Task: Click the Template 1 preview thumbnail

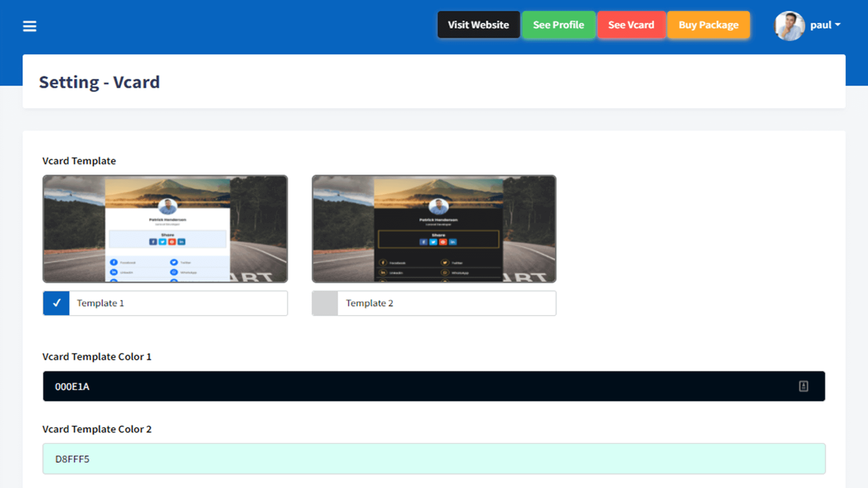Action: point(165,229)
